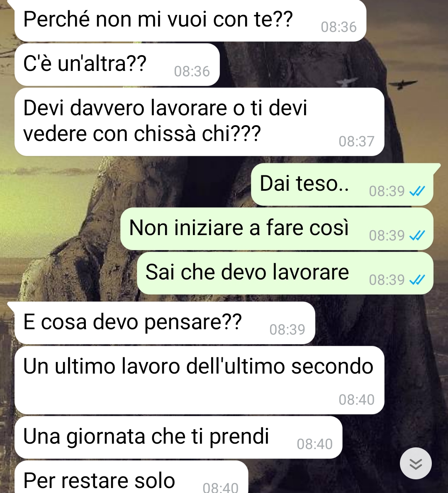This screenshot has width=448, height=493.
Task: Tap 08:37 timestamp on long received message
Action: coord(356,141)
